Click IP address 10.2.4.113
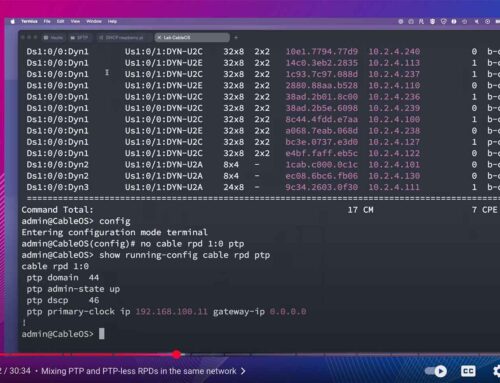Viewport: 500px width, 383px height. coord(394,63)
